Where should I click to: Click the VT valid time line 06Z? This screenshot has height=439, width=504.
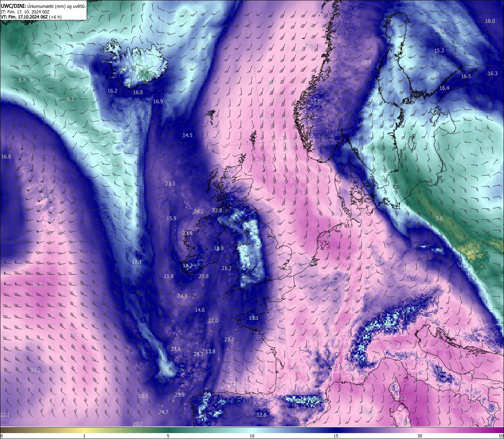point(31,17)
